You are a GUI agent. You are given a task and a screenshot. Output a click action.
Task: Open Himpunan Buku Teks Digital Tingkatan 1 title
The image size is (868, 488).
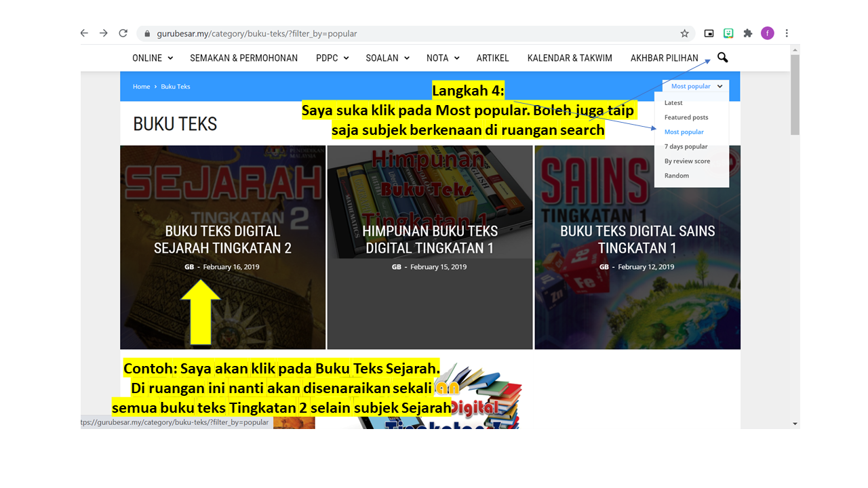pyautogui.click(x=431, y=239)
